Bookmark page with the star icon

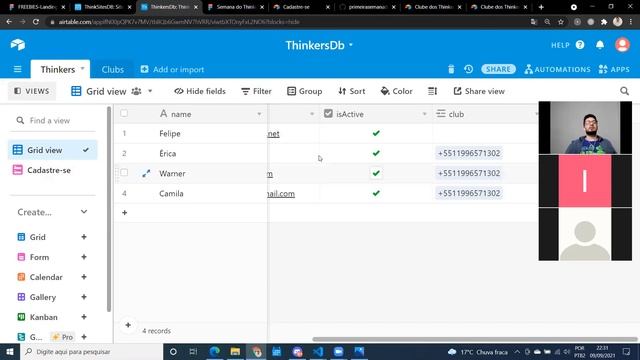pos(561,22)
